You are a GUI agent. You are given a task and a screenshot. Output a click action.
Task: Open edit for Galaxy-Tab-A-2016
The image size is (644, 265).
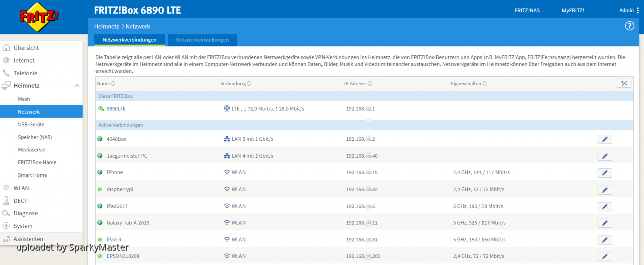tap(605, 223)
